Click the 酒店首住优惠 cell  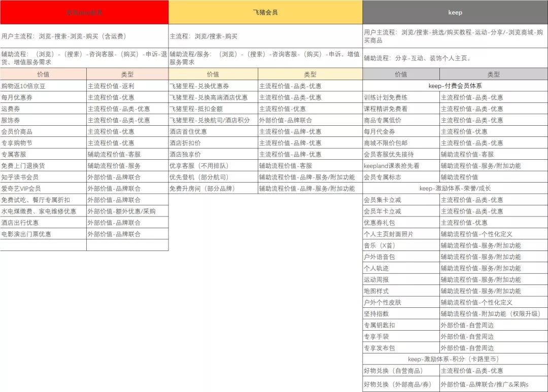pos(213,131)
